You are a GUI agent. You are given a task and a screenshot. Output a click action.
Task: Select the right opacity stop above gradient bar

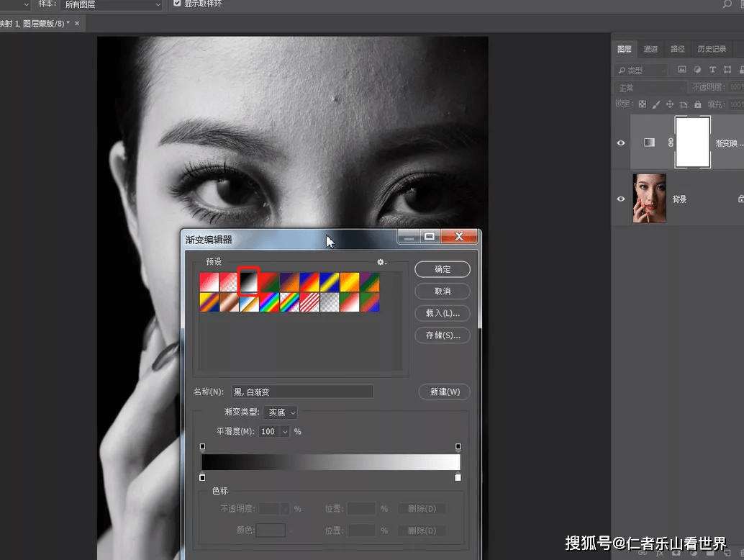tap(458, 446)
